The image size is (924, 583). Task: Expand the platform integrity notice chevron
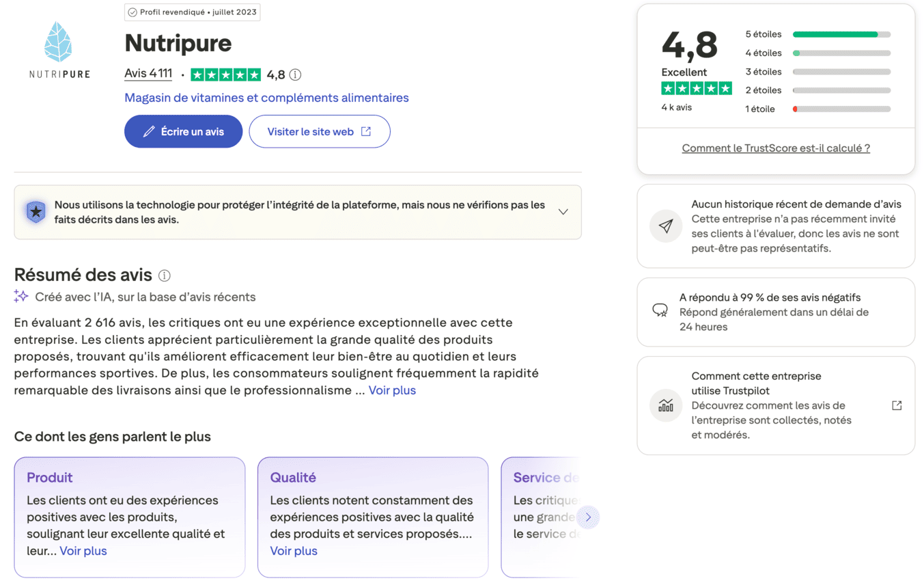click(x=563, y=212)
